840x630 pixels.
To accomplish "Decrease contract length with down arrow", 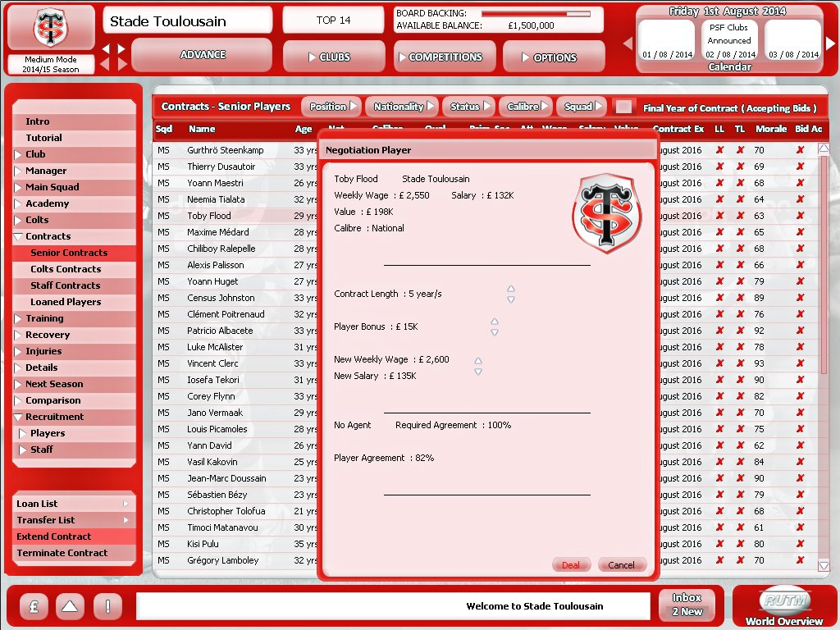I will pyautogui.click(x=511, y=299).
